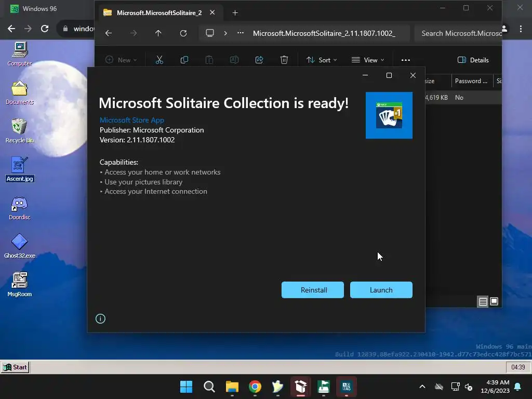Open the MsgRoom desktop icon

20,285
